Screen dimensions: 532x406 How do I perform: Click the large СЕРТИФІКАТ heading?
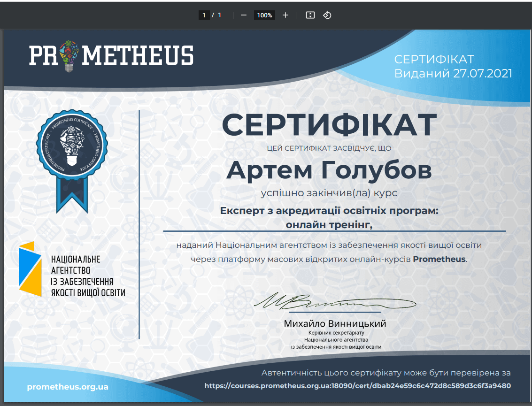329,125
